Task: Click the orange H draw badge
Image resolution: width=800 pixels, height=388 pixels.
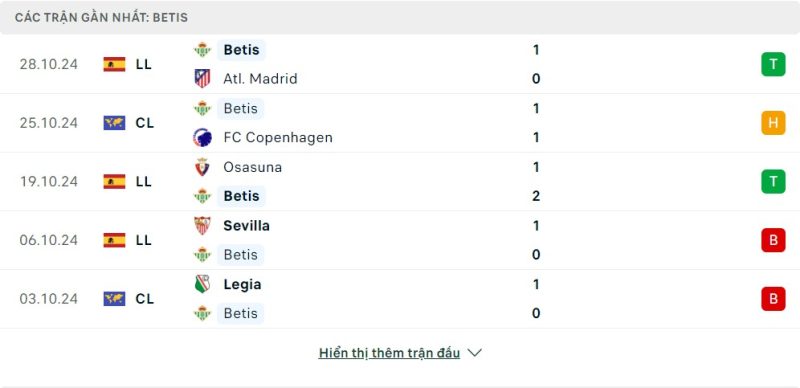Action: click(x=773, y=123)
